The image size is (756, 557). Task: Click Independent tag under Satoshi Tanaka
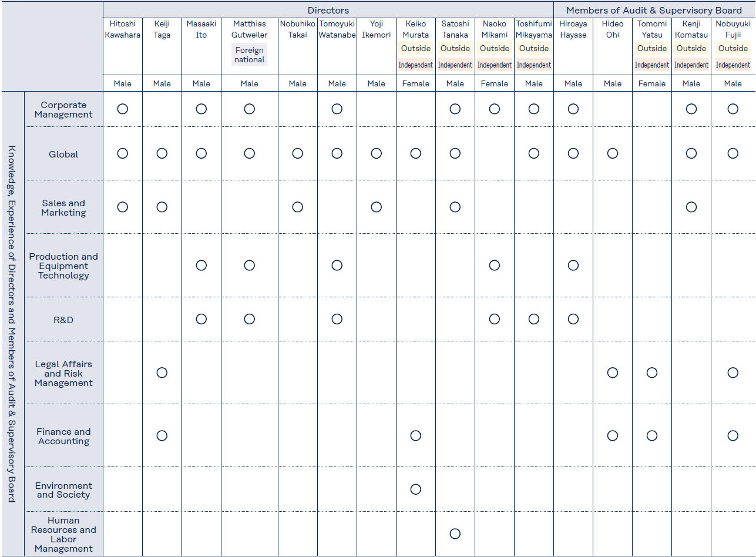455,65
